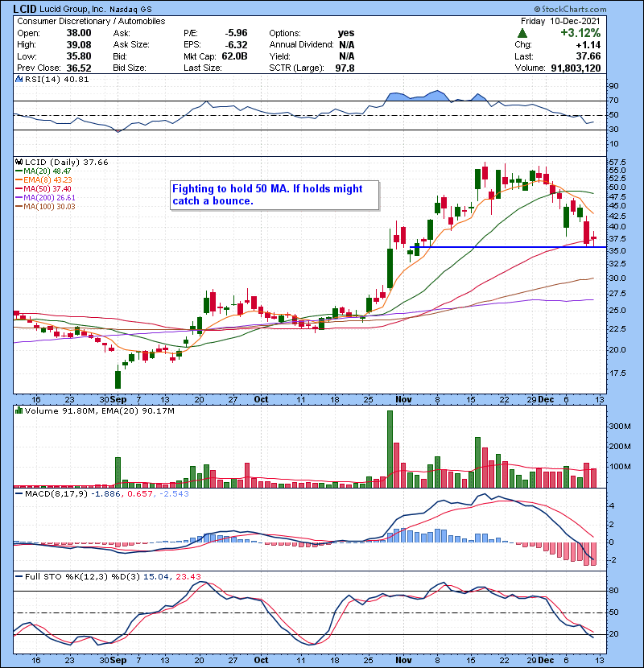The height and width of the screenshot is (668, 644).
Task: Select the Friday 10-Dec-2021 date
Action: click(560, 21)
